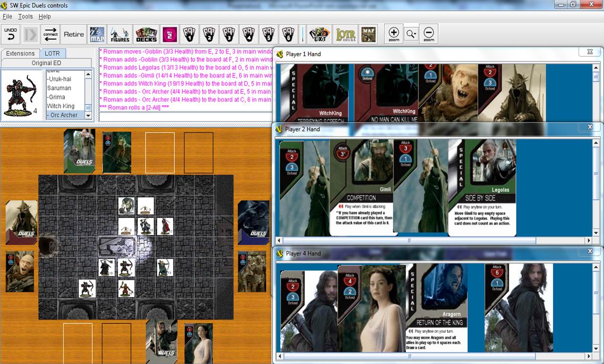Open the EXT extensions decks icon
Viewport: 604px width, 364px height.
coord(319,35)
